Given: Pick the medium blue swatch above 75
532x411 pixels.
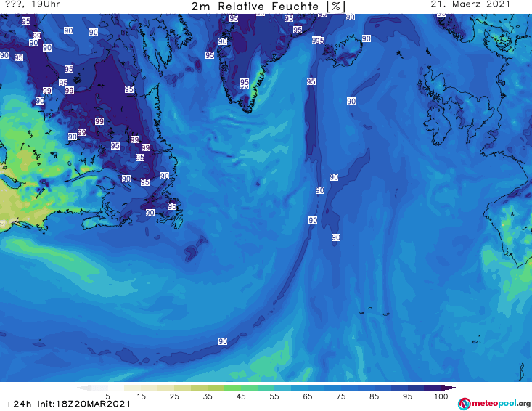Looking at the screenshot, I should click(332, 388).
